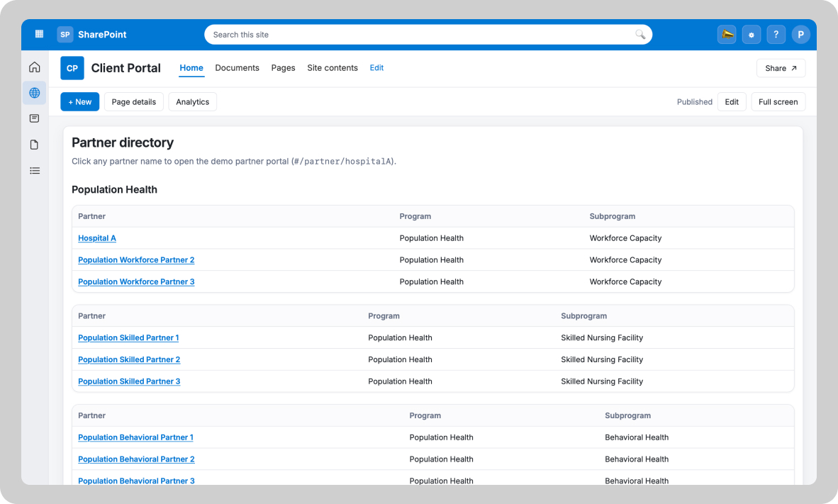838x504 pixels.
Task: Click Workforce Capacity in Hospital A row
Action: point(625,238)
